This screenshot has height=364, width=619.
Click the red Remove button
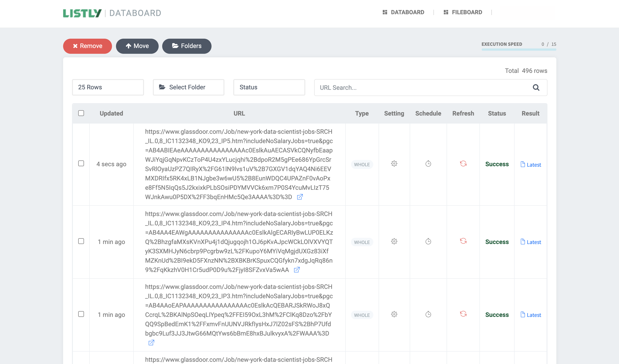tap(88, 46)
